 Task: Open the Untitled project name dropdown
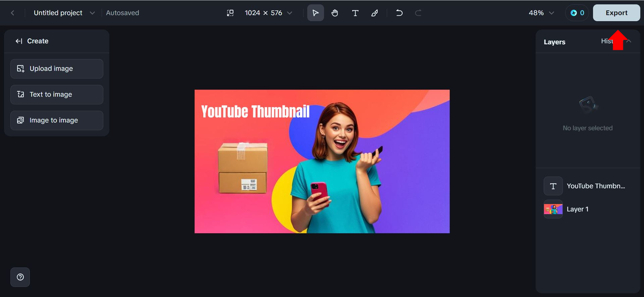click(64, 13)
